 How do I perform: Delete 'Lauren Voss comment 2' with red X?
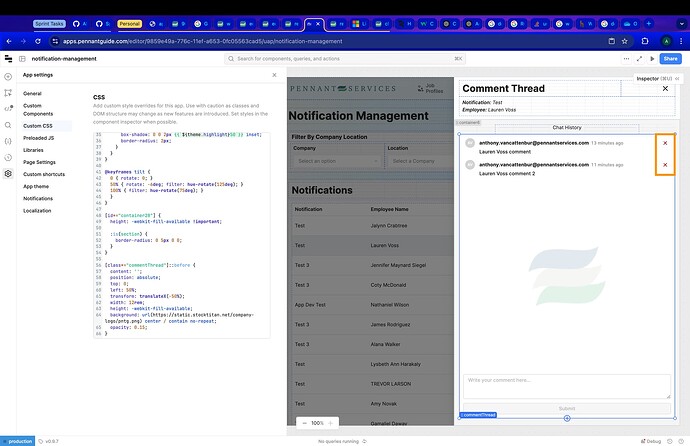665,165
